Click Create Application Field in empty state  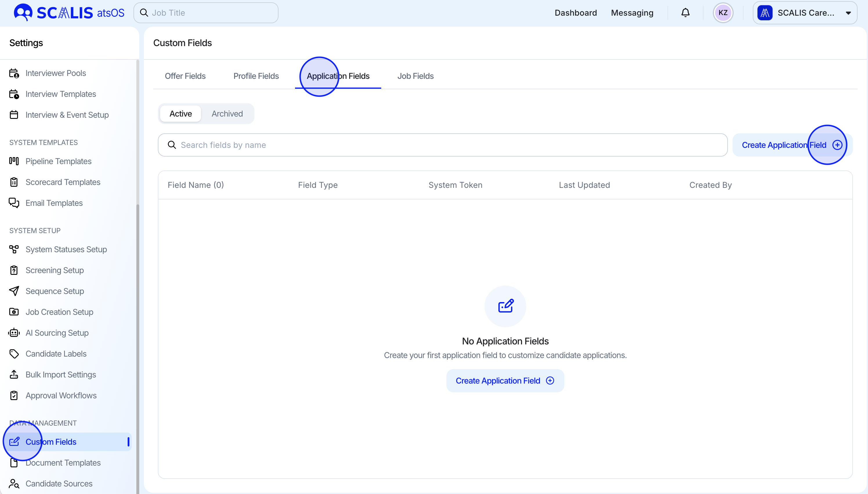pyautogui.click(x=505, y=381)
